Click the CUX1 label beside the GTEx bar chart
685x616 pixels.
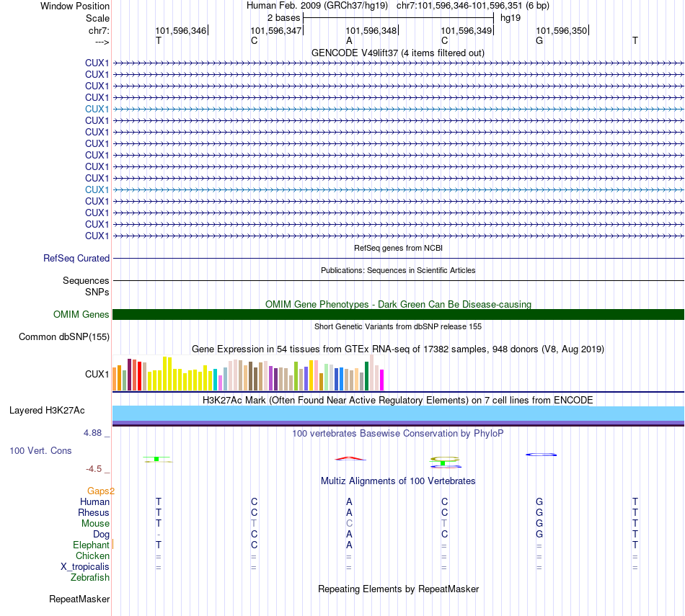click(97, 374)
